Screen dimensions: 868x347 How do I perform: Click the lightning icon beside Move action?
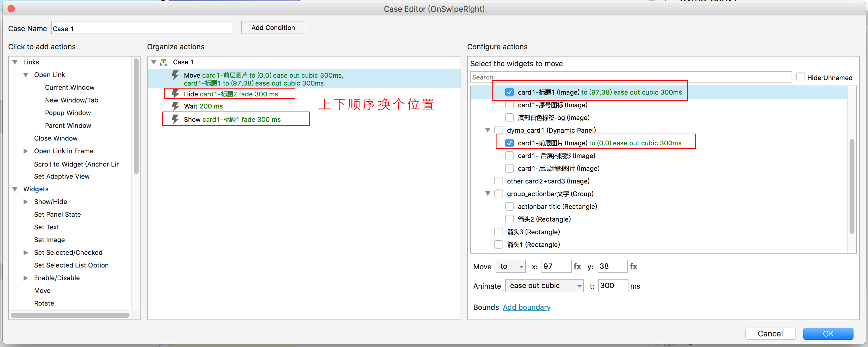click(x=175, y=75)
